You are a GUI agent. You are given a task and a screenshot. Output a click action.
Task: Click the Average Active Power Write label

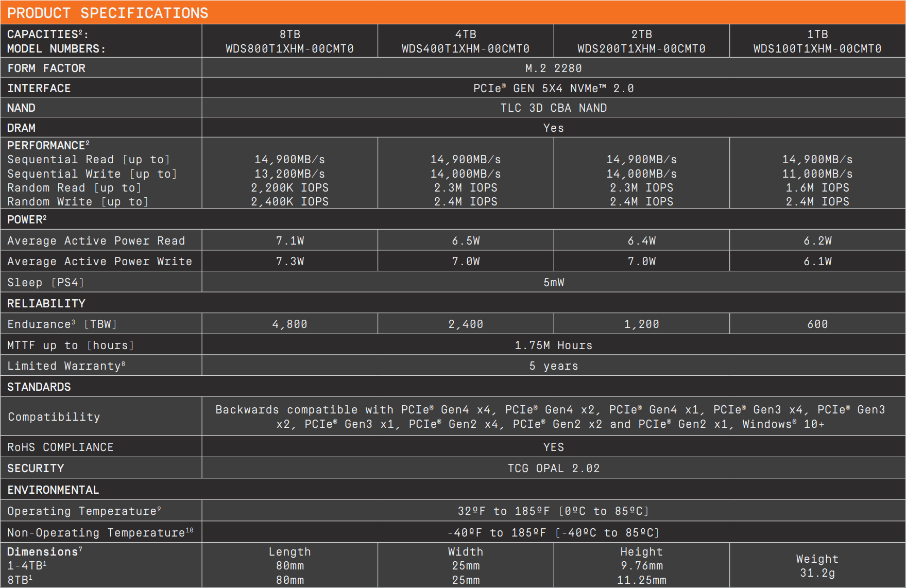pyautogui.click(x=99, y=261)
